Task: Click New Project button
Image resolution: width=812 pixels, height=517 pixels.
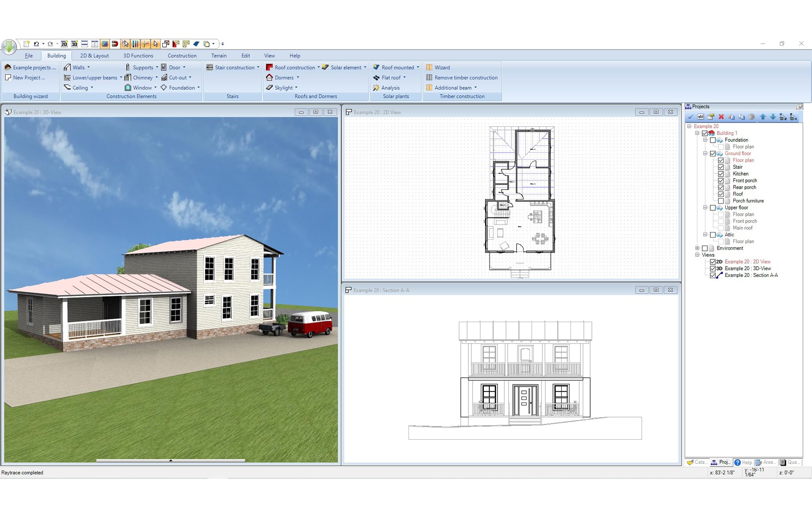Action: pyautogui.click(x=25, y=78)
